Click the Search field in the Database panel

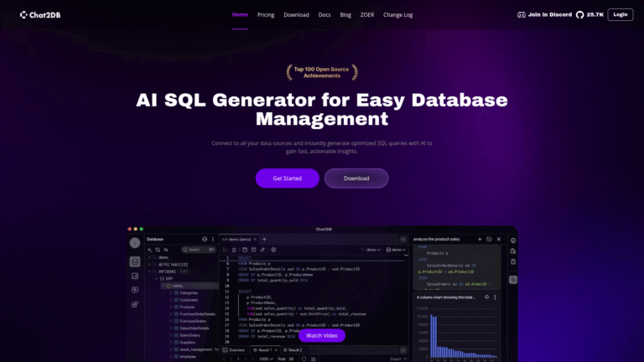tap(199, 250)
